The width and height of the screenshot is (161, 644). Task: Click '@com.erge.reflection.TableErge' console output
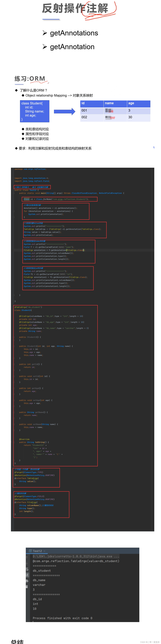point(76,561)
